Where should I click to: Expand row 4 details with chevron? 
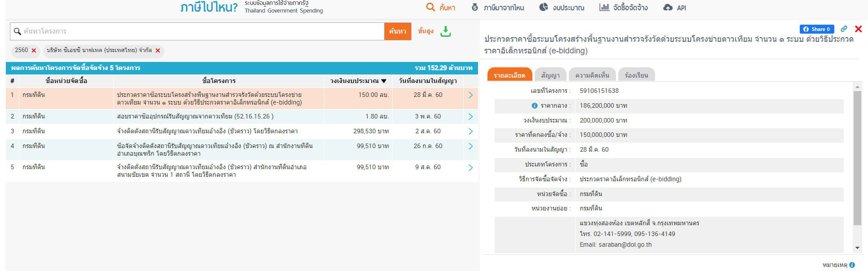[470, 146]
